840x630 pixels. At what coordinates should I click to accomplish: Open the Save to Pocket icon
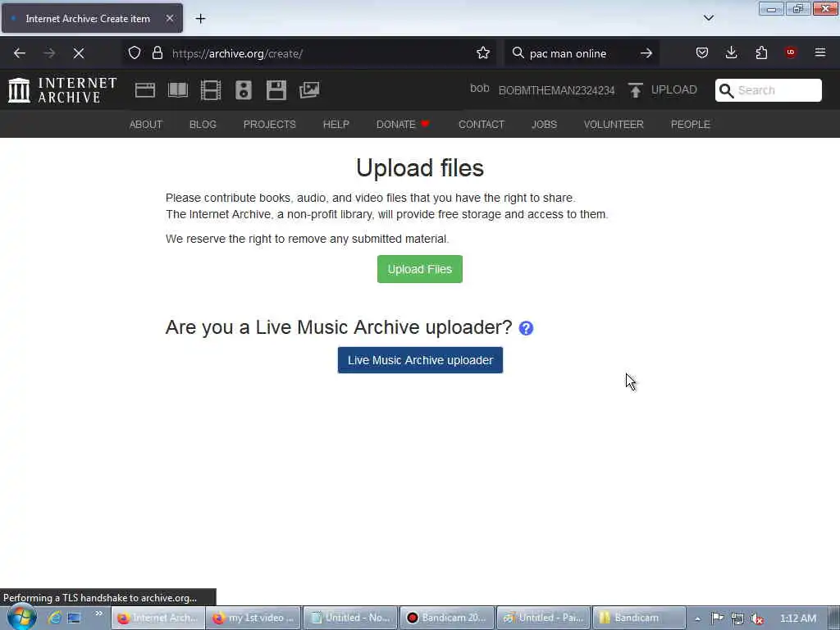coord(702,53)
